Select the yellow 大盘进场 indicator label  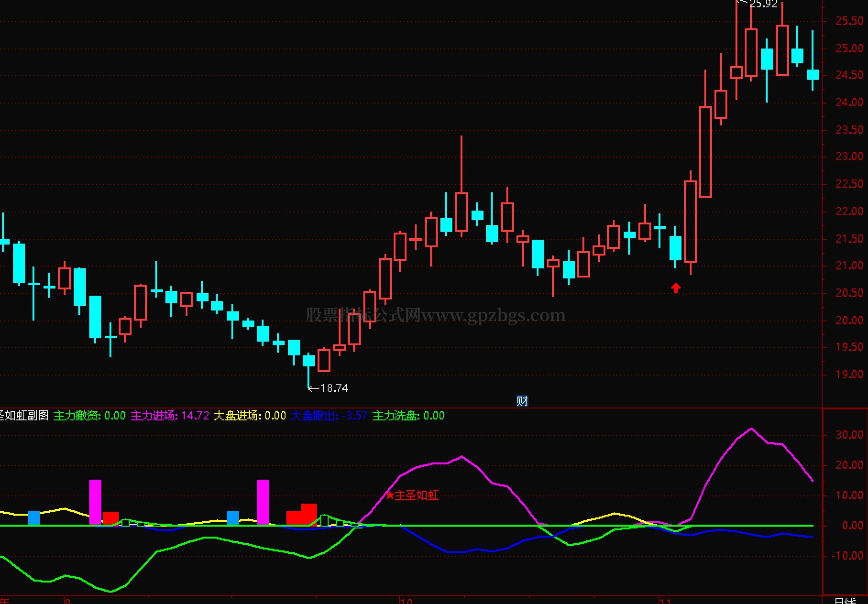pyautogui.click(x=250, y=416)
